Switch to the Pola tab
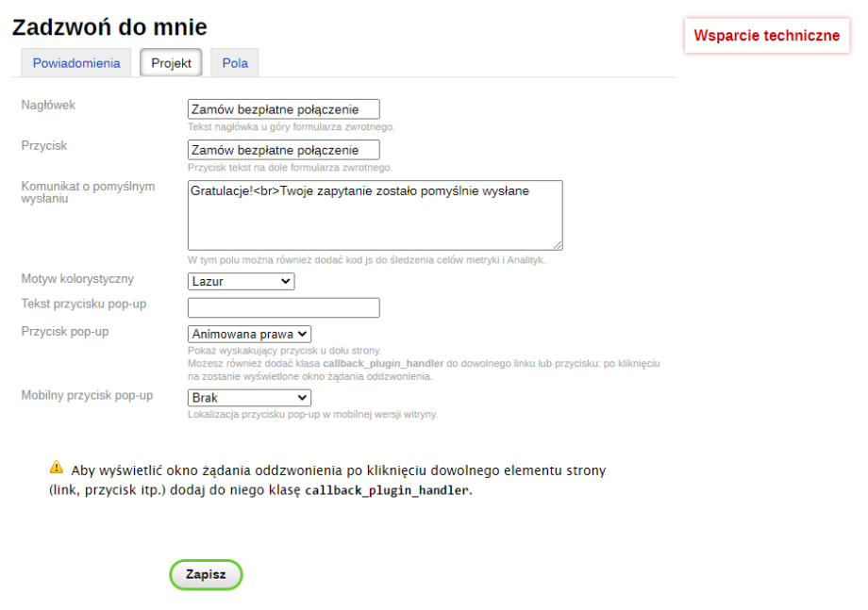Image resolution: width=868 pixels, height=610 pixels. [x=235, y=63]
